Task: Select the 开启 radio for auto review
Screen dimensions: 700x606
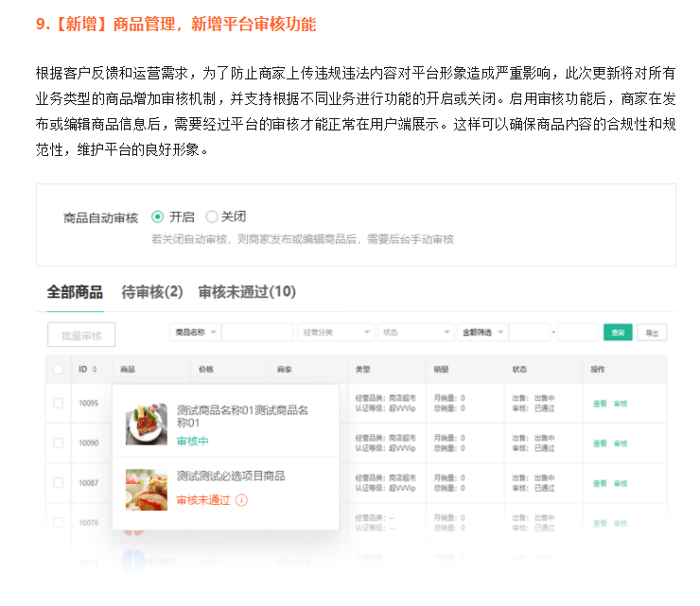Action: point(158,216)
